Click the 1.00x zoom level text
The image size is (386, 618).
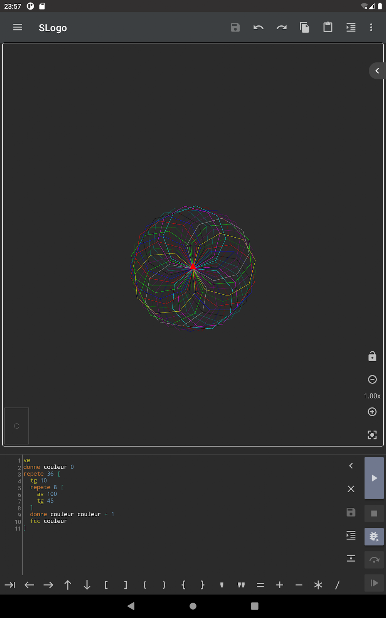pyautogui.click(x=372, y=396)
